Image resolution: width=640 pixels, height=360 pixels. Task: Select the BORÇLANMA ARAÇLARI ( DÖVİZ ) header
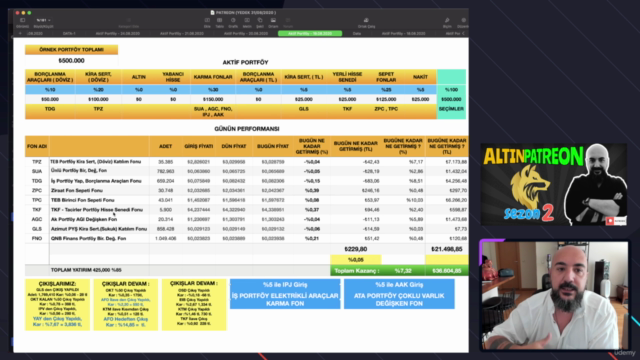pyautogui.click(x=50, y=77)
